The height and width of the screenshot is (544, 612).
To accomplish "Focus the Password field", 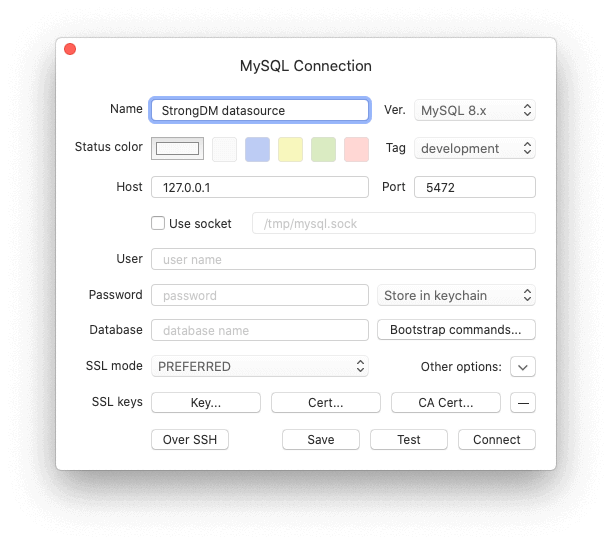I will [x=260, y=295].
